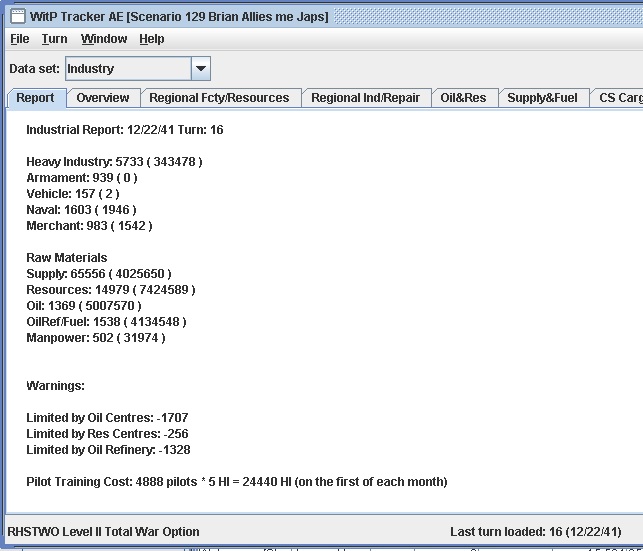The height and width of the screenshot is (551, 643).
Task: Click RHSTWO Level II Total War Option status
Action: click(x=103, y=532)
